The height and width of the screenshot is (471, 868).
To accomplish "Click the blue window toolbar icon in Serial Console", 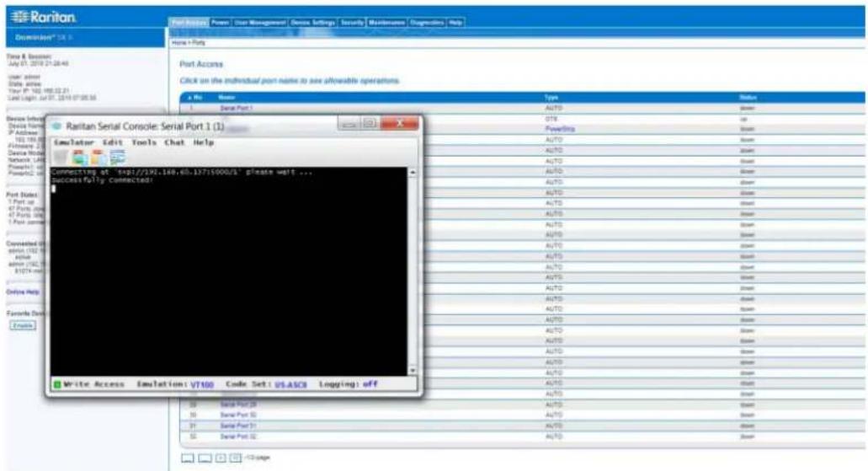I will [117, 158].
